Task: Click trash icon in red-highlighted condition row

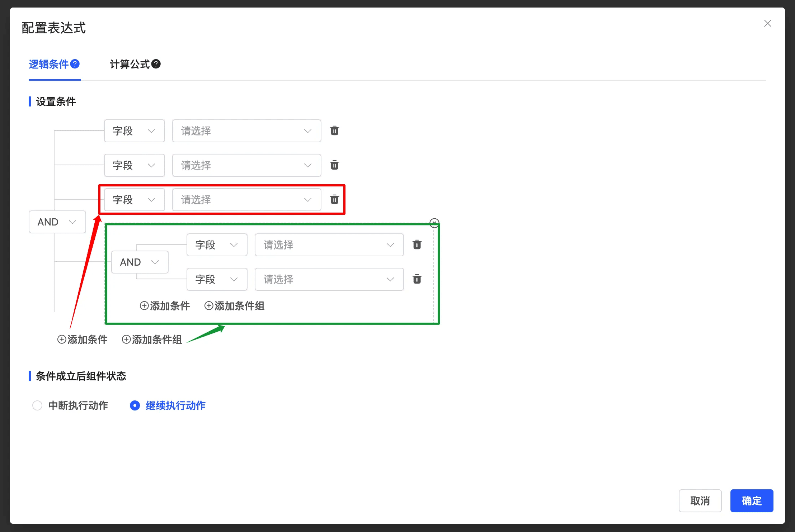Action: [334, 200]
